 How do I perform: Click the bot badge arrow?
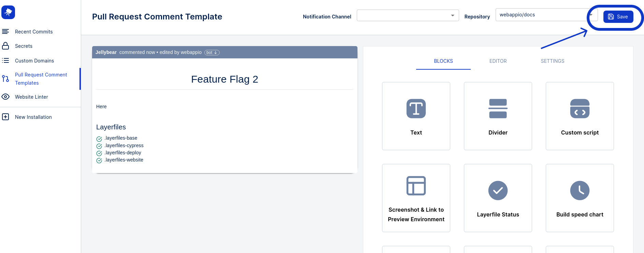click(216, 53)
